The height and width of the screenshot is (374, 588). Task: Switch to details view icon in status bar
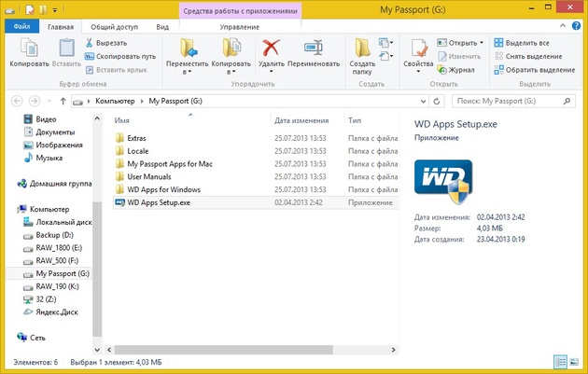tap(561, 362)
